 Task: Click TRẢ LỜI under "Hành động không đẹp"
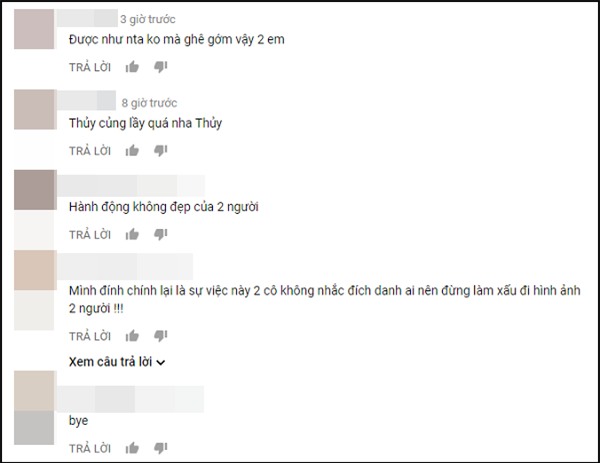(90, 235)
